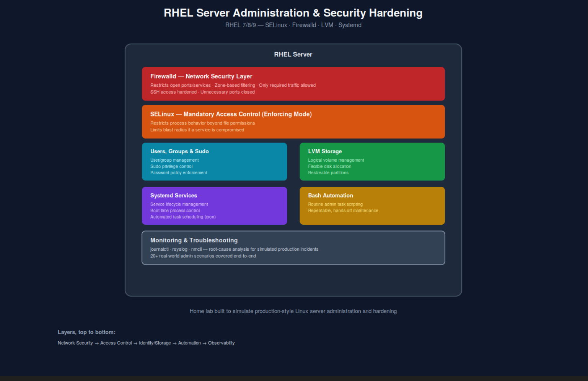588x381 pixels.
Task: Click 'Automated task scheduling (cron)' text
Action: coord(183,217)
